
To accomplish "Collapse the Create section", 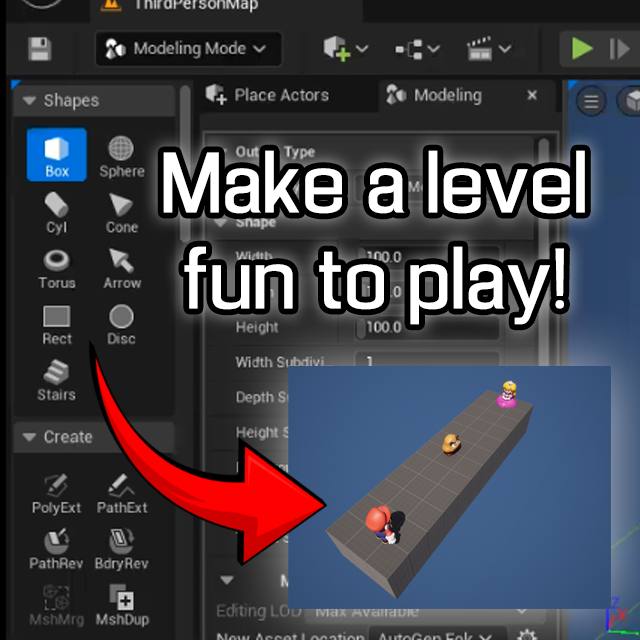I will (x=28, y=437).
